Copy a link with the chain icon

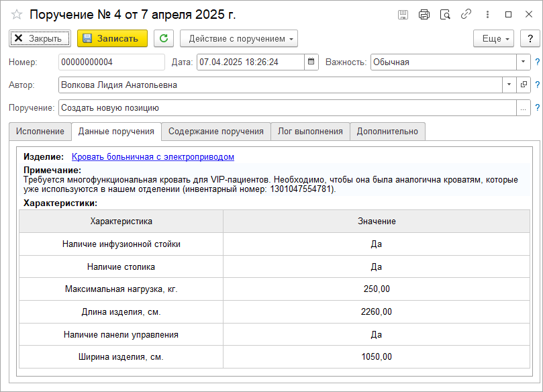(466, 14)
